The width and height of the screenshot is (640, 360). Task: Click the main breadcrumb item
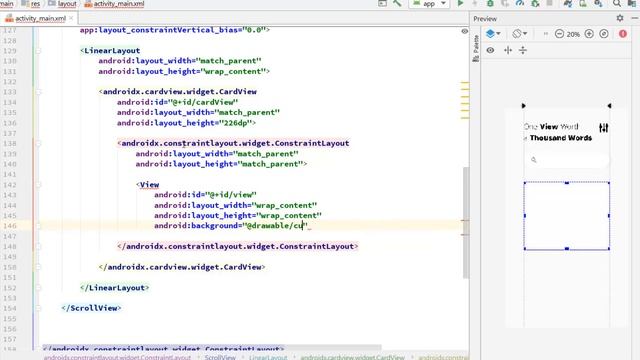point(7,4)
